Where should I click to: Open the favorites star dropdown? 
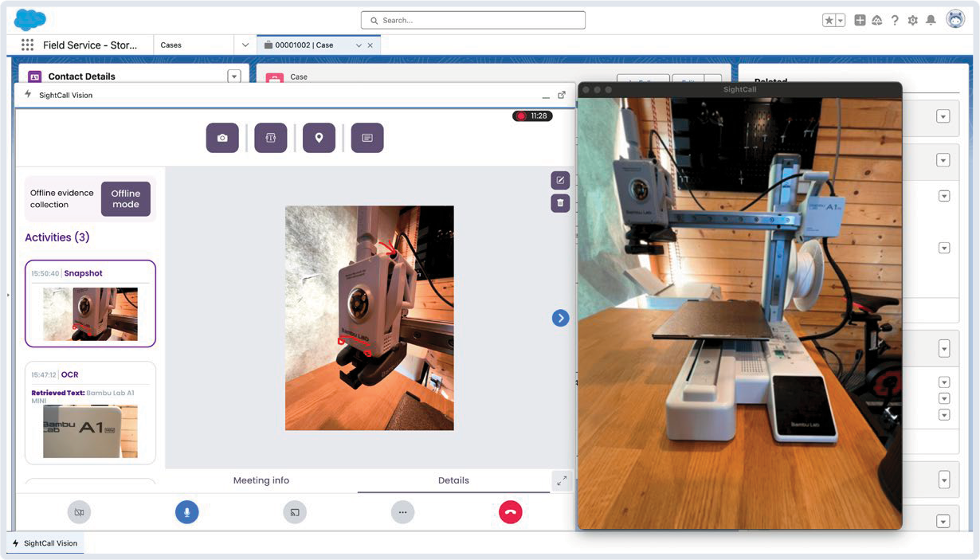point(833,20)
